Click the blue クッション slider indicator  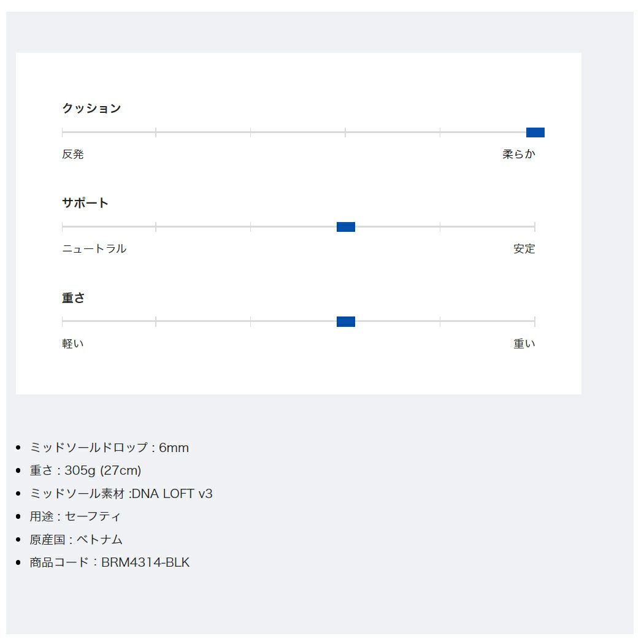click(x=535, y=132)
